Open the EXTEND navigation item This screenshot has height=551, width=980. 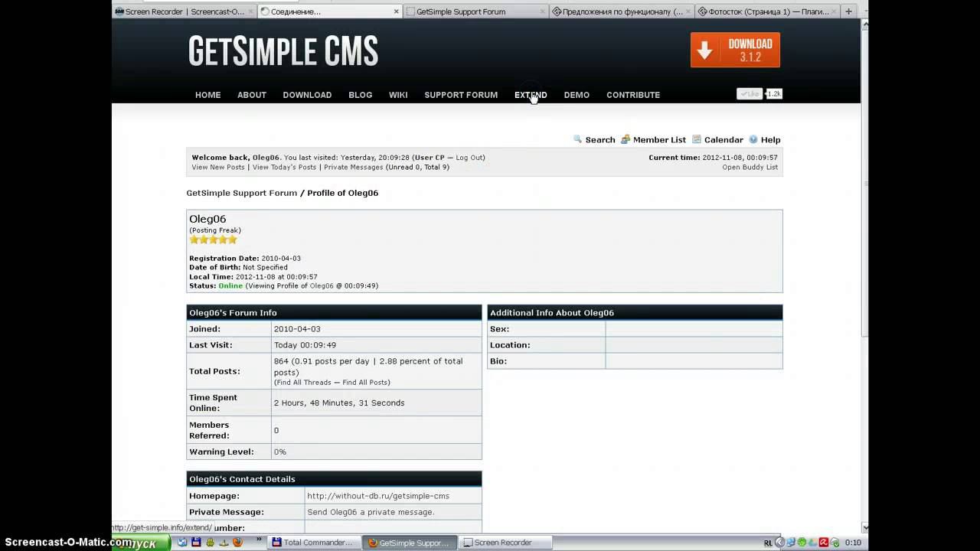(531, 95)
